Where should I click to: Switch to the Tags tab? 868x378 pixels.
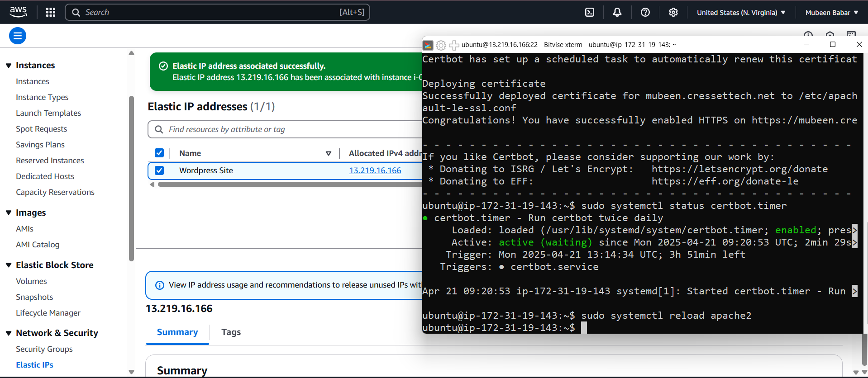pyautogui.click(x=231, y=332)
